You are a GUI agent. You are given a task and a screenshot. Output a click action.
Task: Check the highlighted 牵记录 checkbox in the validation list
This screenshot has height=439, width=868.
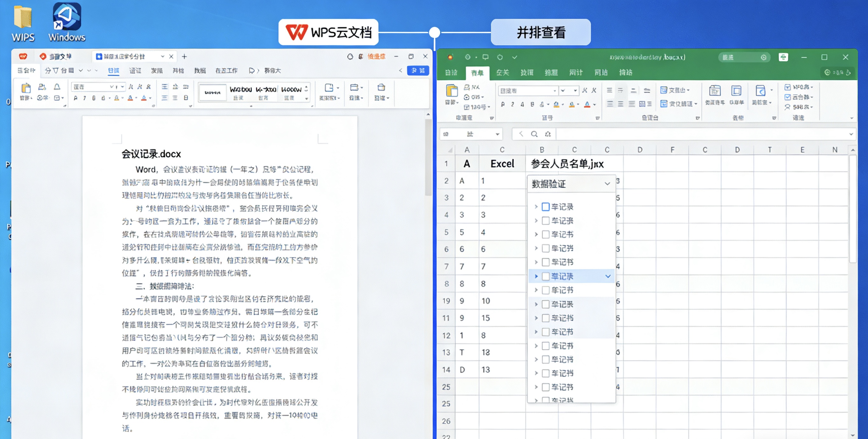point(545,276)
